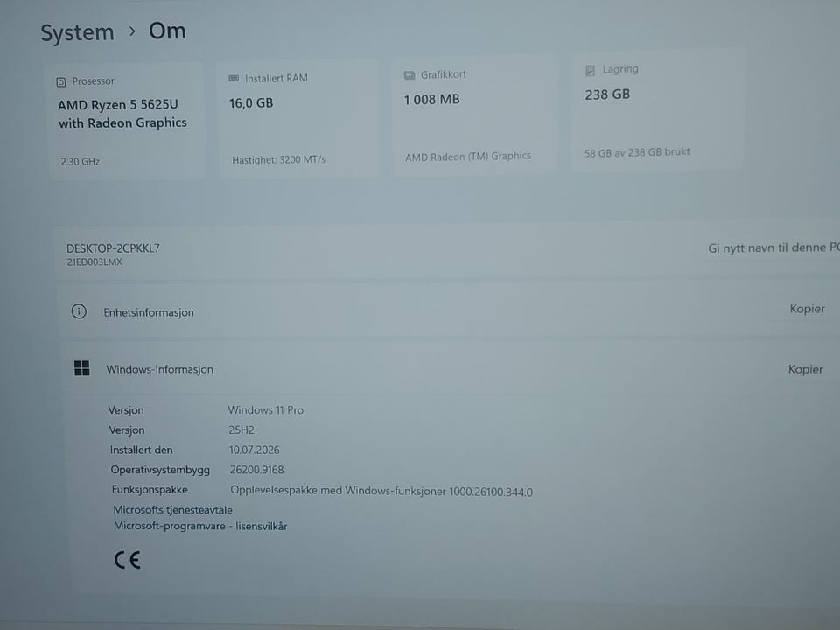
Task: Open the Installert RAM 16,0 GB card
Action: 298,118
